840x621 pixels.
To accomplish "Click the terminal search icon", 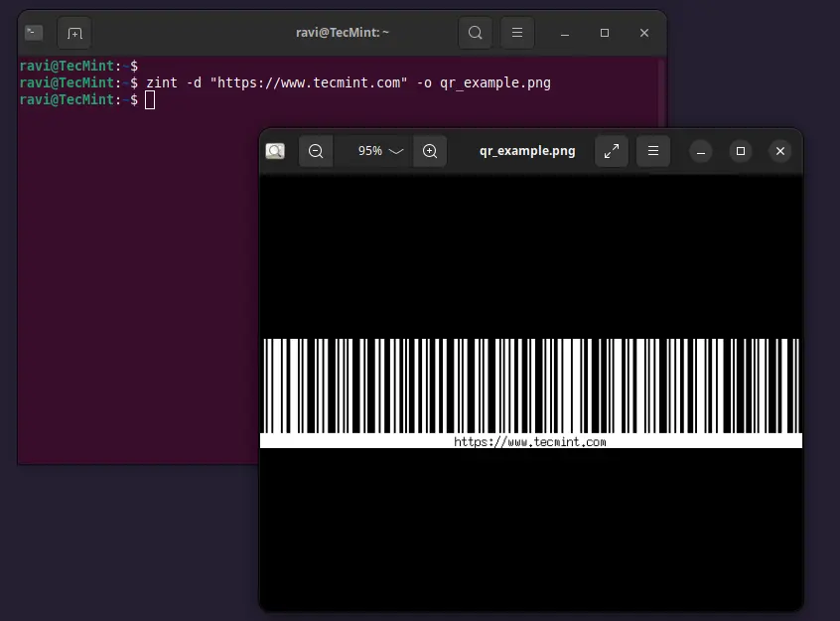I will tap(476, 33).
